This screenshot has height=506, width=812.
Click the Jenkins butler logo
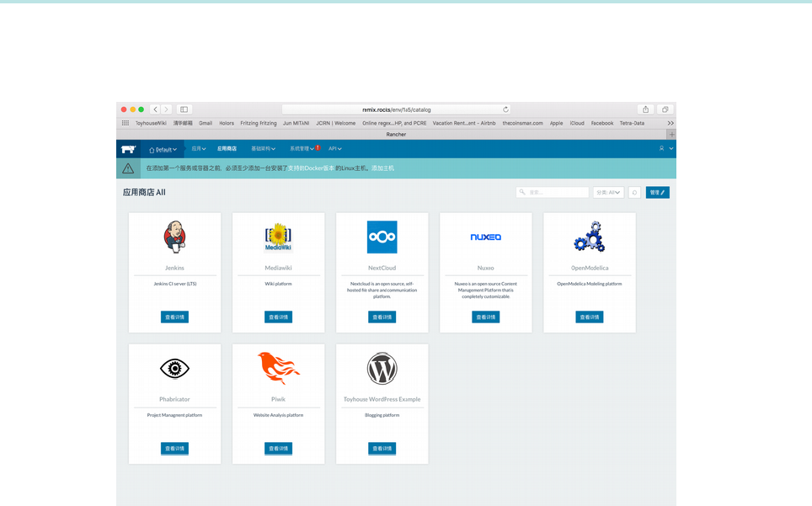pos(175,237)
